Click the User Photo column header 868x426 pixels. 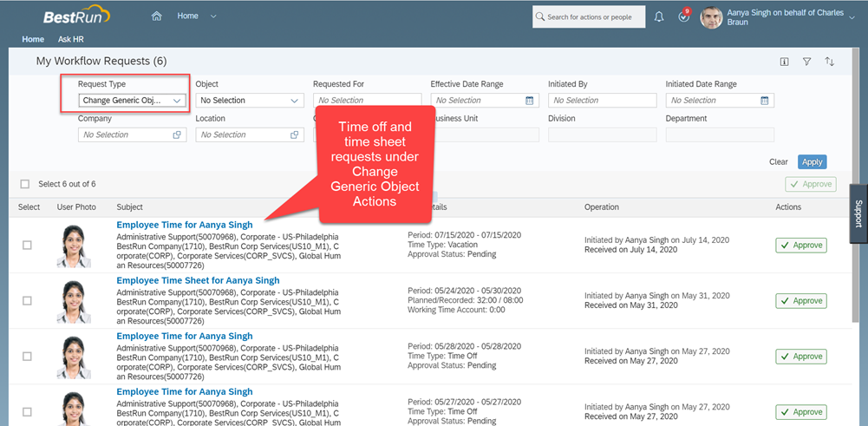[76, 206]
